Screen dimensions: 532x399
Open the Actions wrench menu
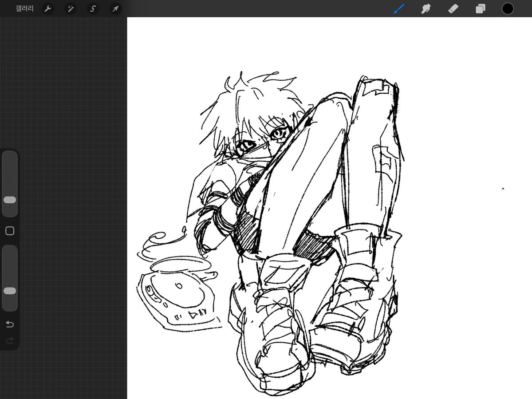point(48,9)
